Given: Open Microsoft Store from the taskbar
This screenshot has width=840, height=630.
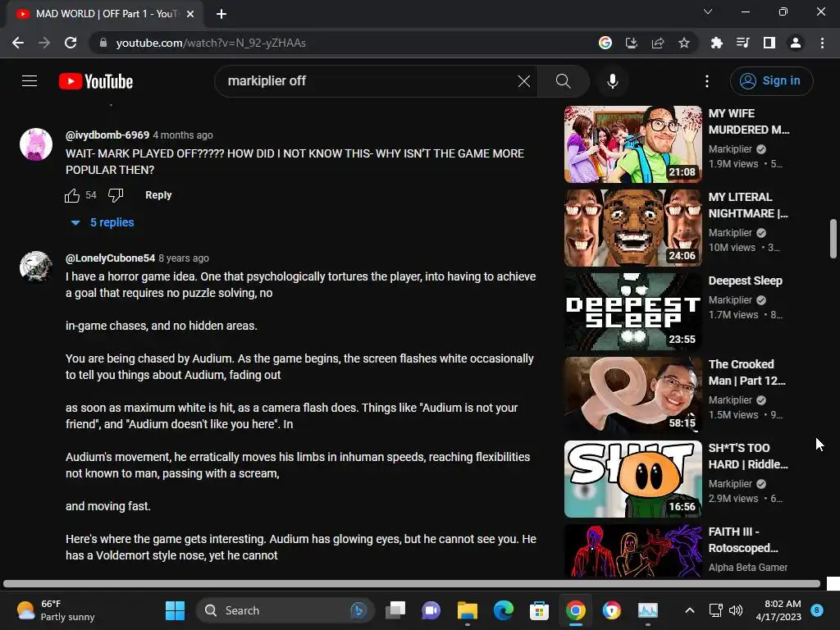Looking at the screenshot, I should pyautogui.click(x=539, y=610).
